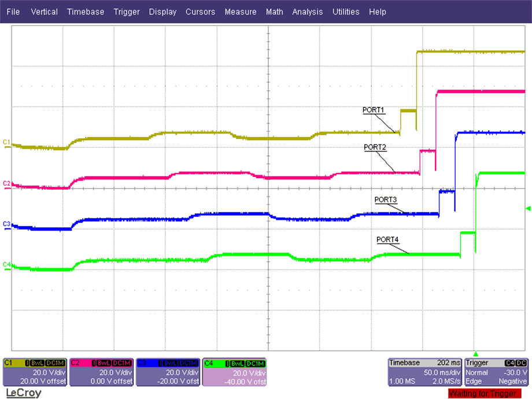
Task: Open the C2 channel descriptor box
Action: pyautogui.click(x=101, y=372)
